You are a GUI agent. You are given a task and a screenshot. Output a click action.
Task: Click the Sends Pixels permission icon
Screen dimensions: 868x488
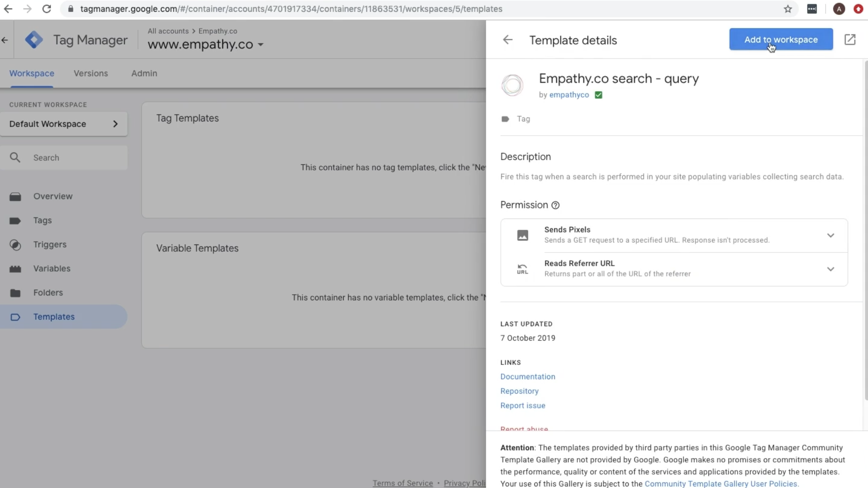pyautogui.click(x=523, y=234)
